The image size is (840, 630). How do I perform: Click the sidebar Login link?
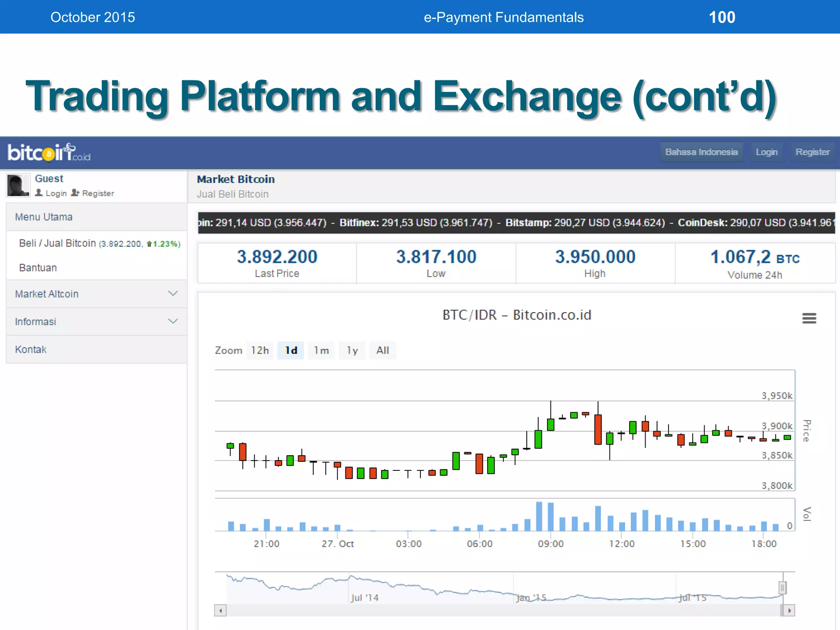[x=56, y=193]
